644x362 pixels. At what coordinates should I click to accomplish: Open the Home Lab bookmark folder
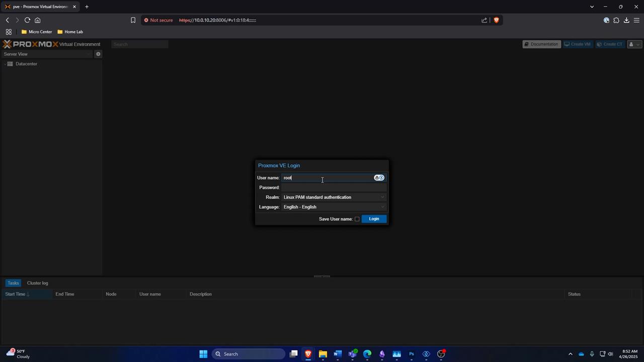pyautogui.click(x=70, y=32)
